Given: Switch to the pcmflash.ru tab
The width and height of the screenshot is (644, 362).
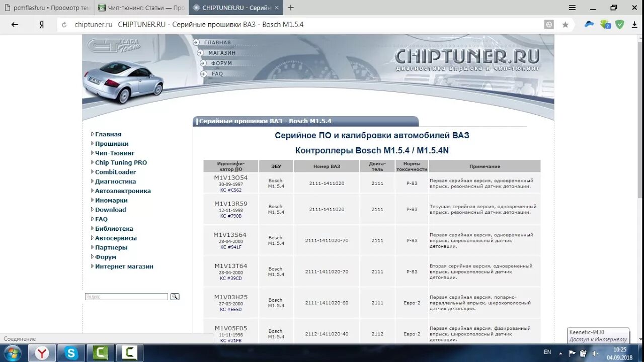Looking at the screenshot, I should (48, 8).
